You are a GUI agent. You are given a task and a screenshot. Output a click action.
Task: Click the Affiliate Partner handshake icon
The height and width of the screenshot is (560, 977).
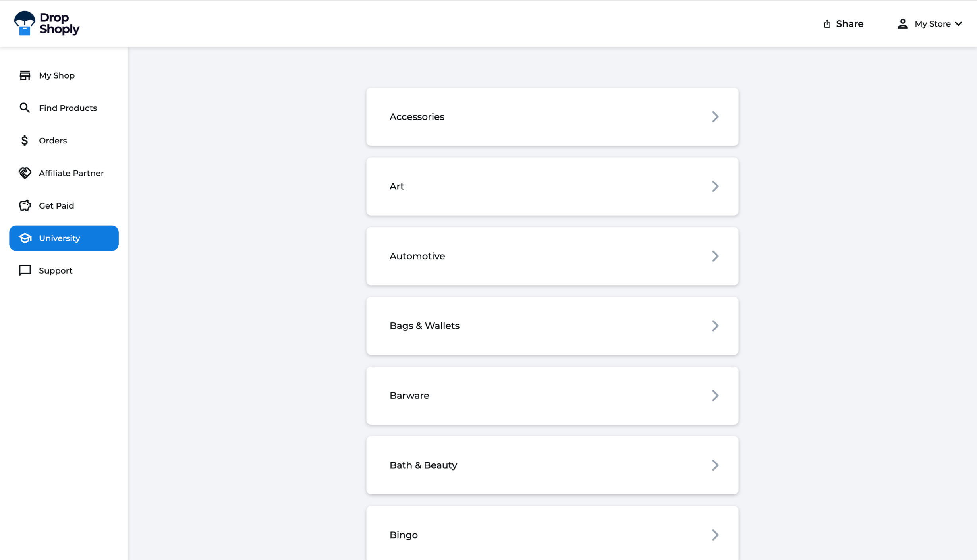[x=25, y=173]
